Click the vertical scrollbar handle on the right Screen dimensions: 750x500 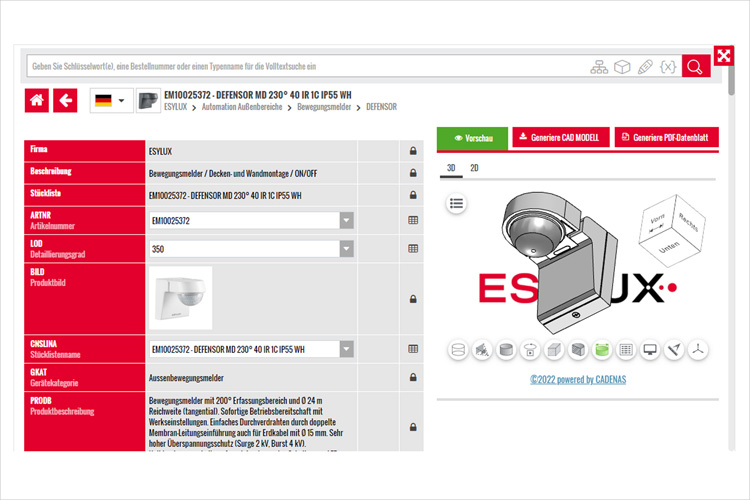pos(731,79)
